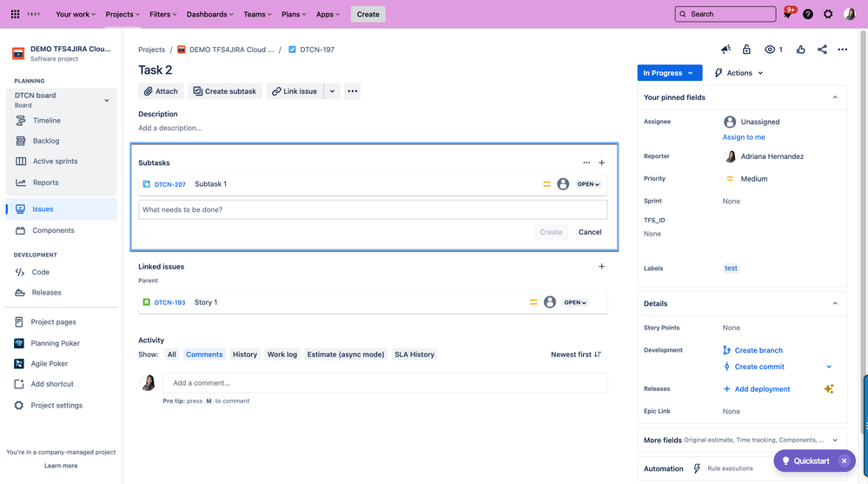
Task: Open the Projects menu
Action: pyautogui.click(x=123, y=15)
